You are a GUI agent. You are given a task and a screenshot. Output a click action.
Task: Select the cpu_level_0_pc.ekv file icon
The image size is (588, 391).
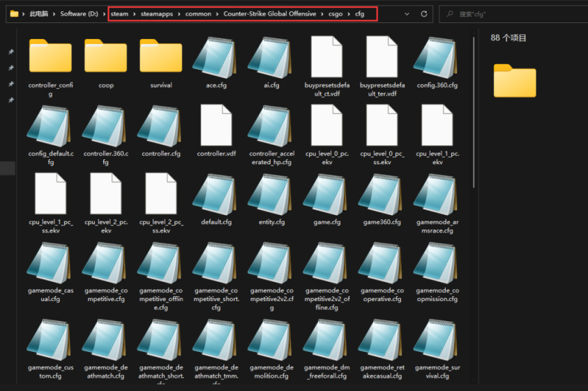coord(326,125)
